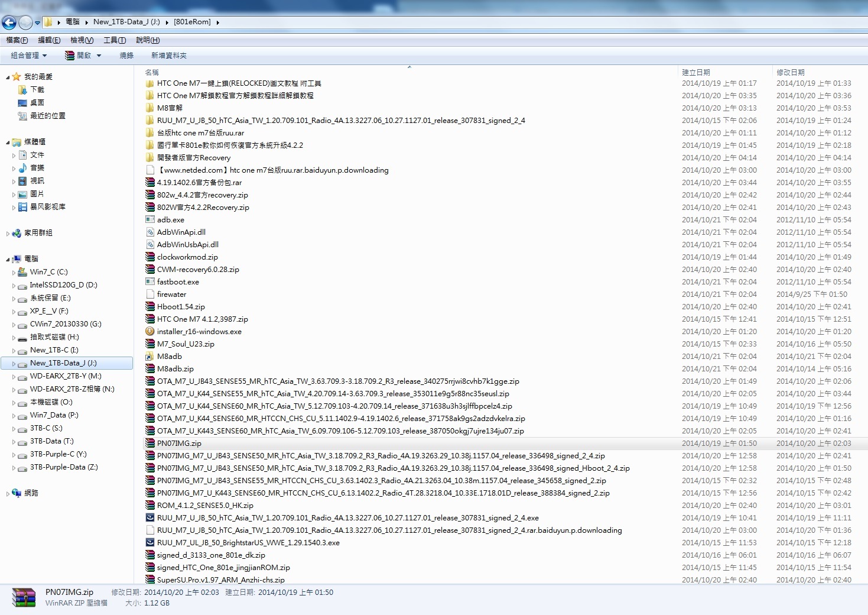Image resolution: width=868 pixels, height=615 pixels.
Task: Select 3TB-Purple-Data (Z:) drive
Action: pos(63,467)
